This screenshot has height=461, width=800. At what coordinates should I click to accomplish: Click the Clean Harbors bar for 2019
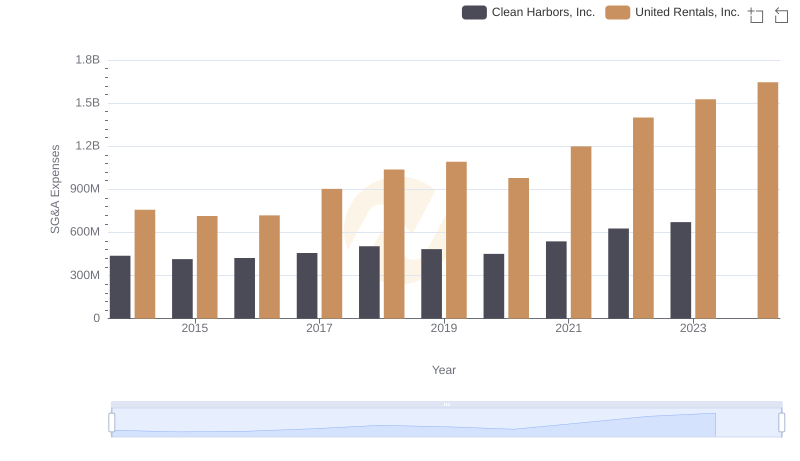coord(431,284)
